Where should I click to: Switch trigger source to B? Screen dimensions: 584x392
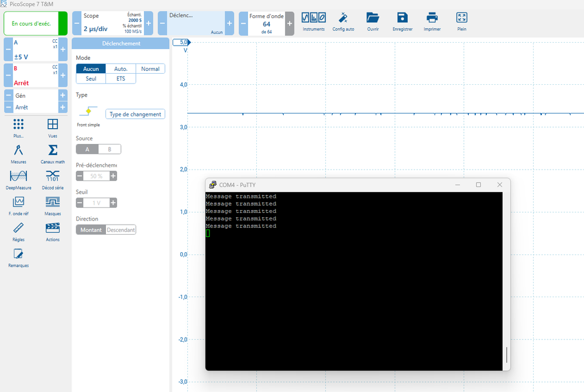click(109, 149)
